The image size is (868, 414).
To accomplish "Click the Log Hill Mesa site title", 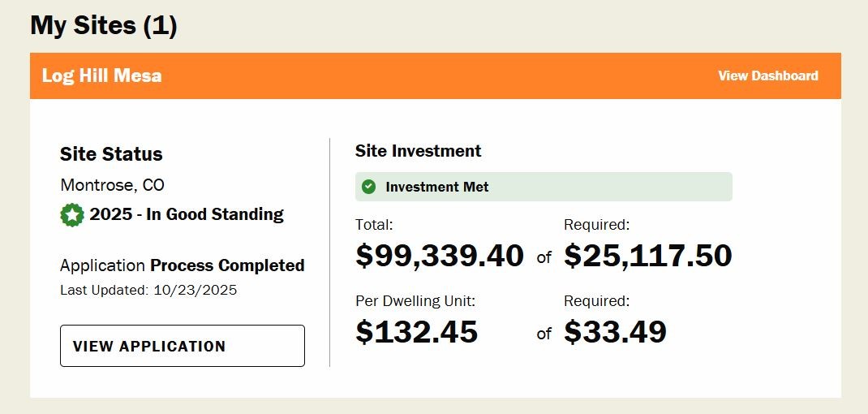I will [102, 75].
